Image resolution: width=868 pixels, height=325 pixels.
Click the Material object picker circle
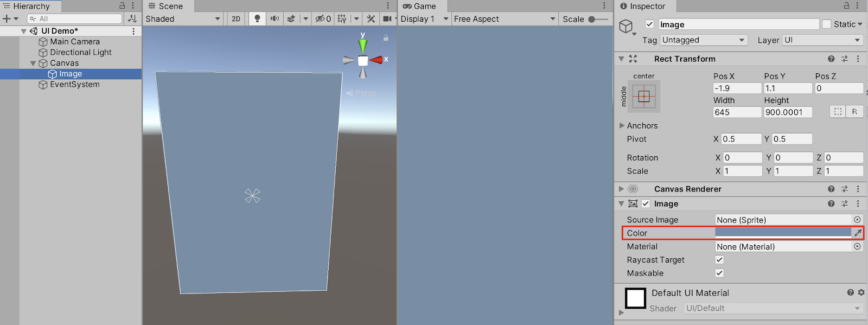click(857, 246)
